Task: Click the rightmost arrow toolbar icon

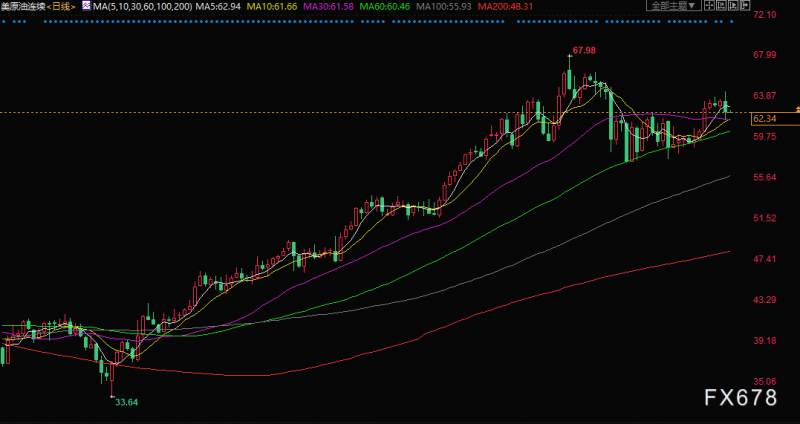Action: [745, 5]
